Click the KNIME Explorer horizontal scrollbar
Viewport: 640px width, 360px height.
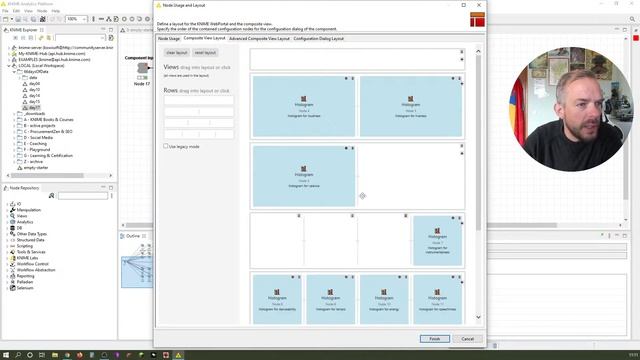click(47, 176)
